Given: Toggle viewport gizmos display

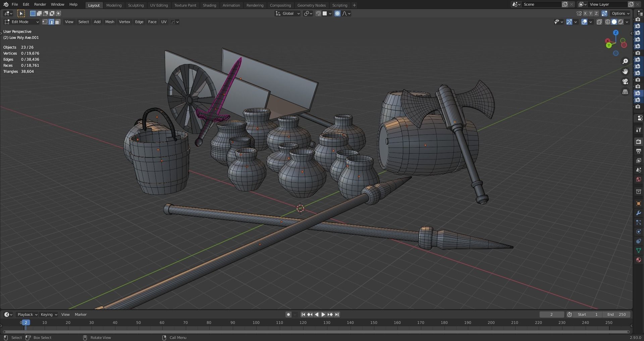Looking at the screenshot, I should pos(569,22).
